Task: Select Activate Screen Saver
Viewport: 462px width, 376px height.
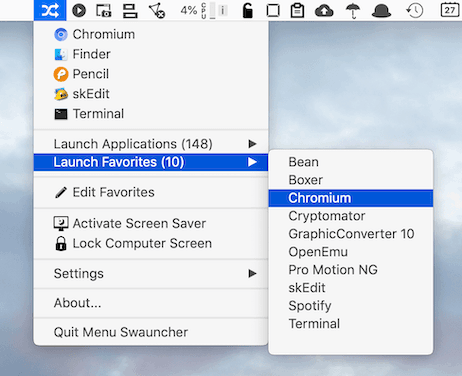Action: [x=151, y=223]
